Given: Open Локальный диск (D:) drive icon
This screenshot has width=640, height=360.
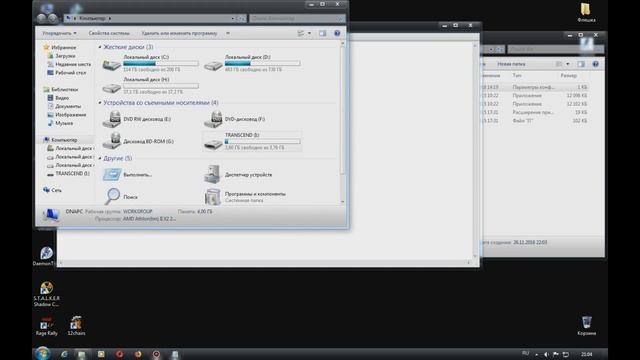Looking at the screenshot, I should [213, 64].
